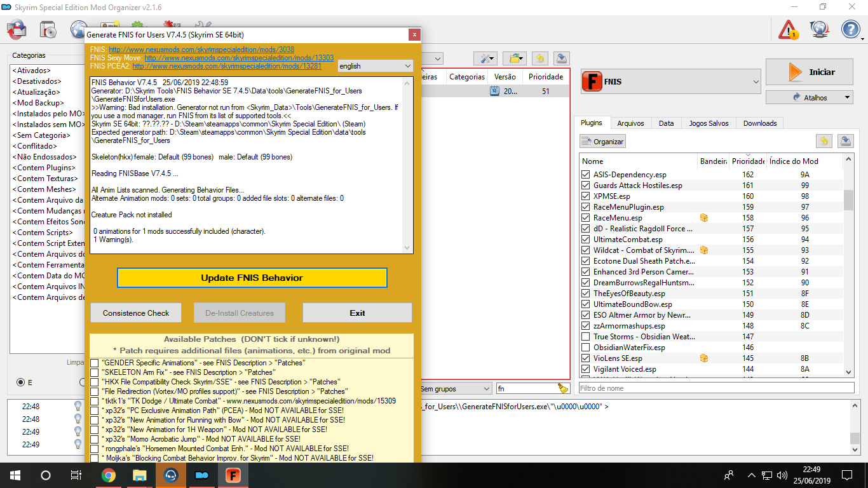
Task: Enable "File Redirection (Vortex/MO)" patch checkbox
Action: click(95, 391)
